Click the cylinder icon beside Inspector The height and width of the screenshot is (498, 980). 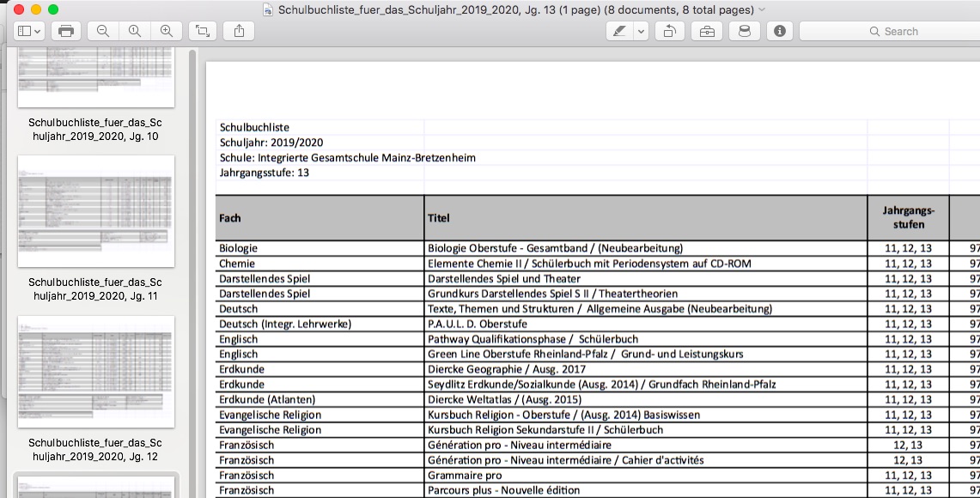[744, 31]
